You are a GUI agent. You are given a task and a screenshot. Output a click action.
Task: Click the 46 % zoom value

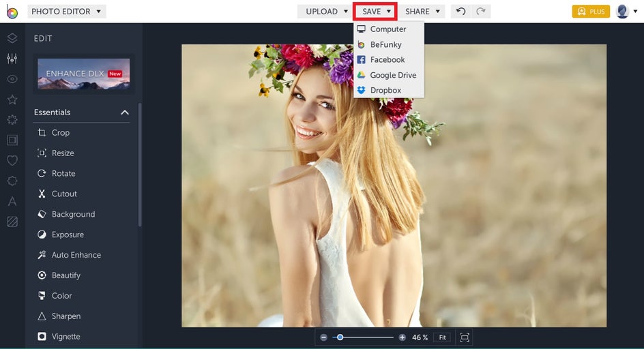click(x=420, y=337)
